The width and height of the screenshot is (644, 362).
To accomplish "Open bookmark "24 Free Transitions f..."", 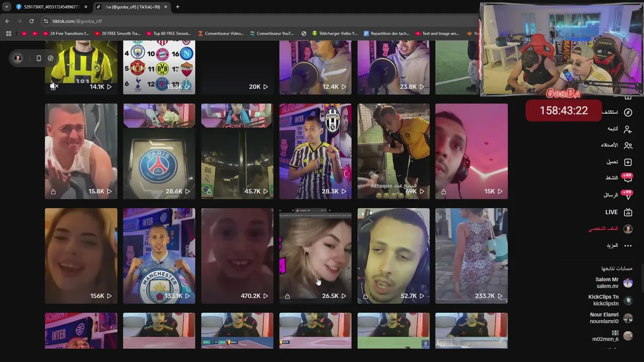I will (x=65, y=34).
